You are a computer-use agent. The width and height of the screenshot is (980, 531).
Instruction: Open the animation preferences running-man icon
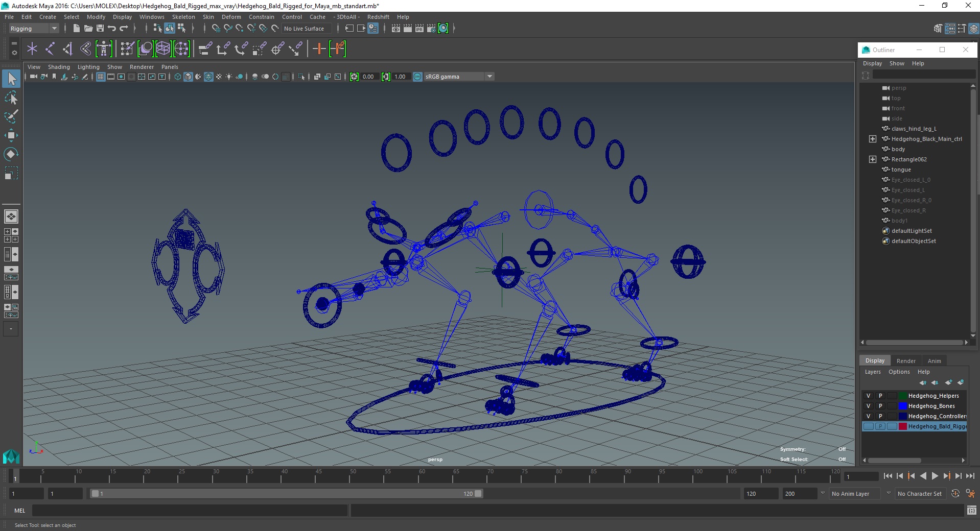(x=970, y=494)
